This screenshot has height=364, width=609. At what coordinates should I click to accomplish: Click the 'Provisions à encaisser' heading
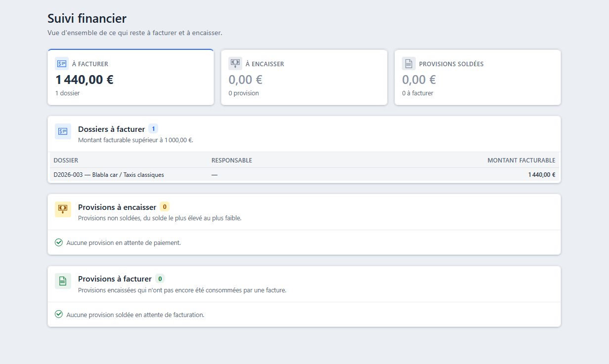pyautogui.click(x=117, y=207)
